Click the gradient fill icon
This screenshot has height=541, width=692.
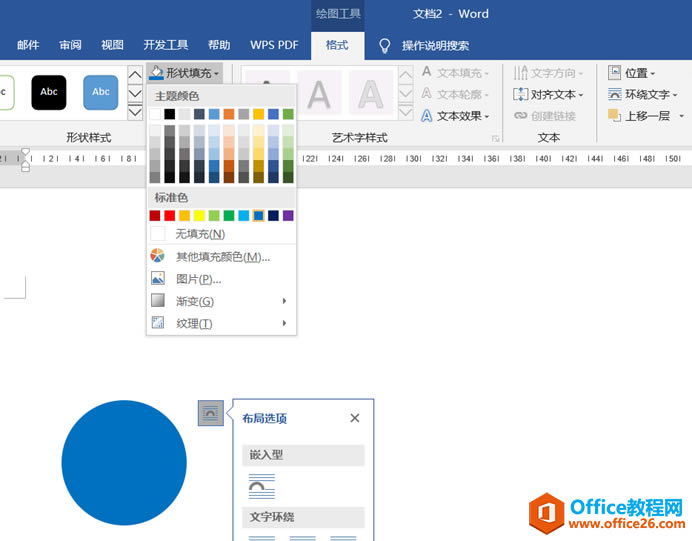click(x=158, y=301)
